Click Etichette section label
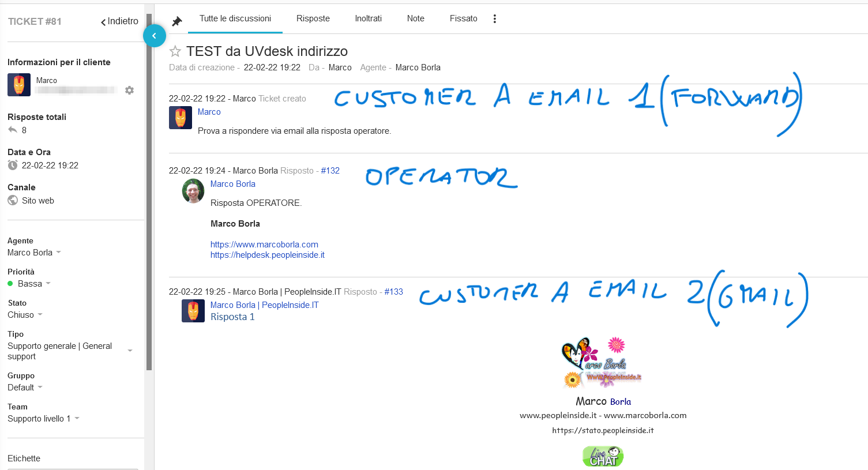 24,458
